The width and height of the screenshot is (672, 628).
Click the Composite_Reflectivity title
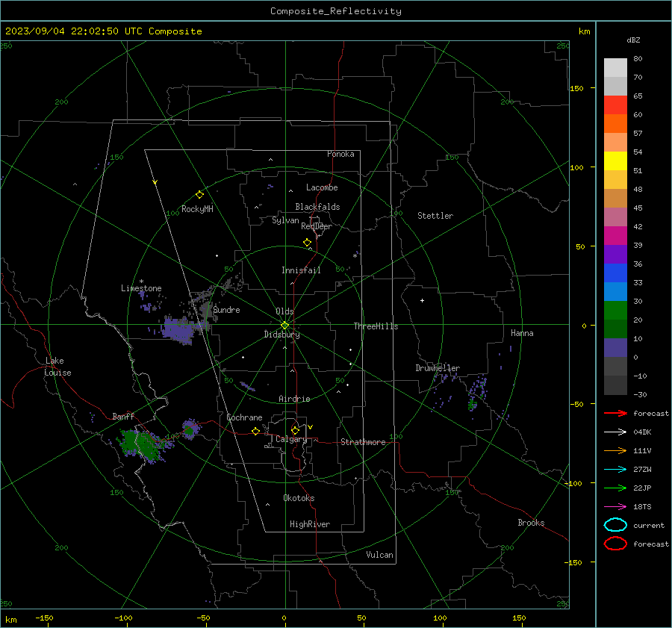336,11
